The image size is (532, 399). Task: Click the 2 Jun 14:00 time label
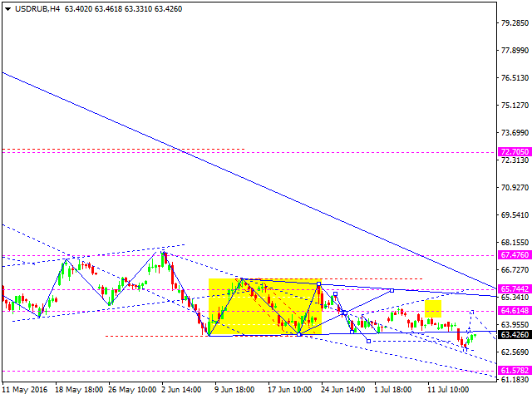coord(181,390)
